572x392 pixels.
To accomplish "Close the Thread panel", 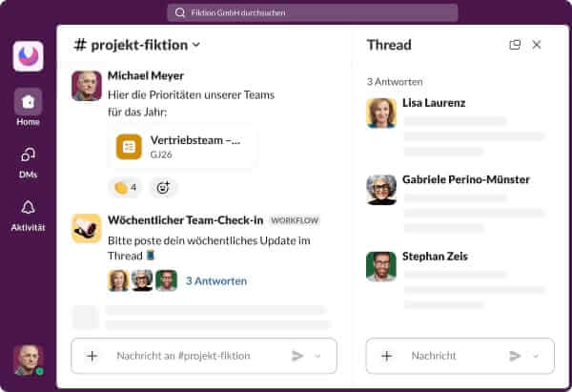I will (x=537, y=45).
